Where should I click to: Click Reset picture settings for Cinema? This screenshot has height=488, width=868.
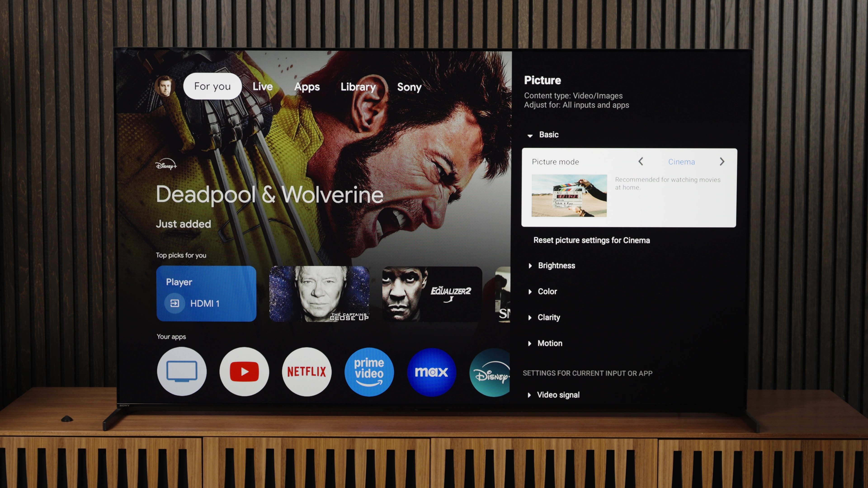(591, 240)
